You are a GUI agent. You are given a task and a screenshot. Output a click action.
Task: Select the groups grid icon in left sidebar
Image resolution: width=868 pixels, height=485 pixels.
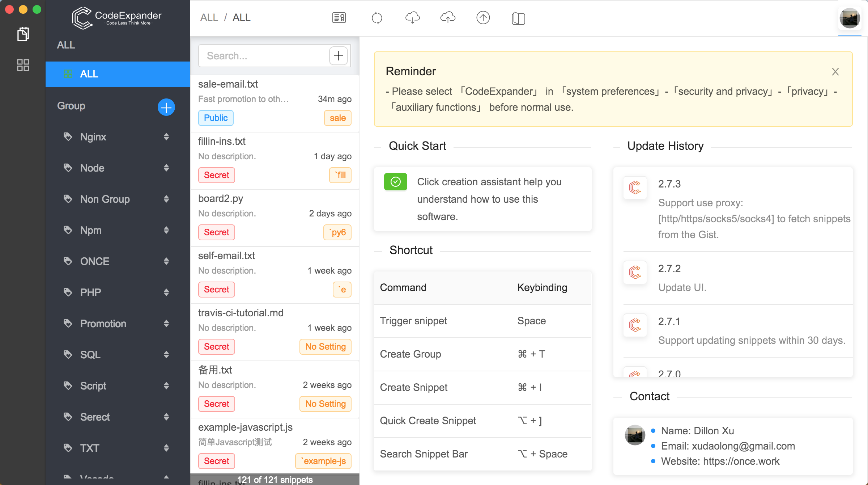click(x=23, y=65)
